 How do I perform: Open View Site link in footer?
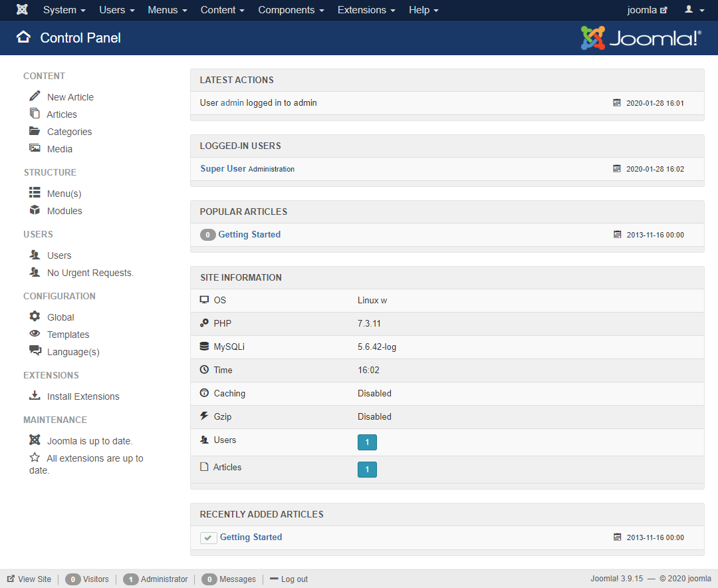(x=34, y=579)
